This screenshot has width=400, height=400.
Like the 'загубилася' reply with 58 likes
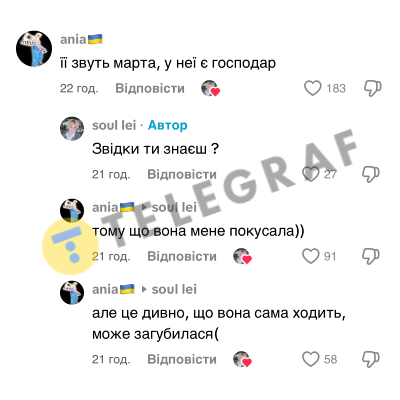point(310,359)
